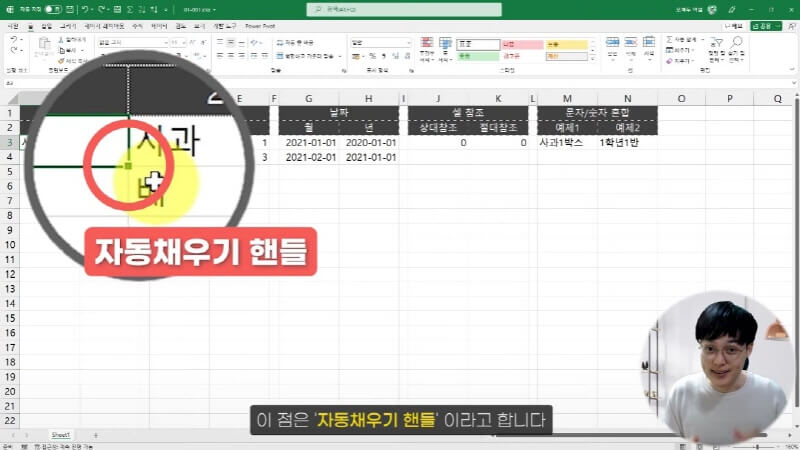Click Merge and Center (병합하고 가운데 맞춤)
The height and width of the screenshot is (450, 800).
[x=305, y=56]
